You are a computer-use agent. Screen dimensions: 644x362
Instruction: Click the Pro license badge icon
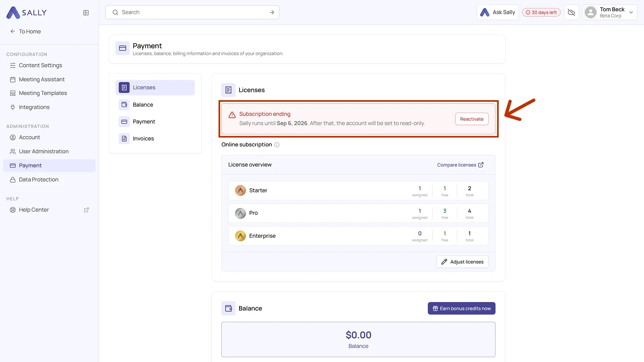tap(240, 213)
